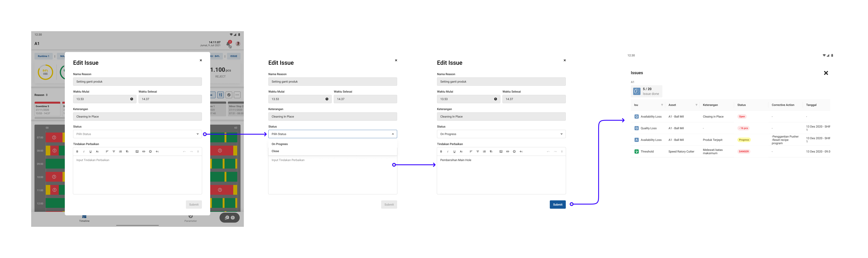
Task: Click undo arrow in Pembersihan Main Hole editor
Action: pos(548,152)
